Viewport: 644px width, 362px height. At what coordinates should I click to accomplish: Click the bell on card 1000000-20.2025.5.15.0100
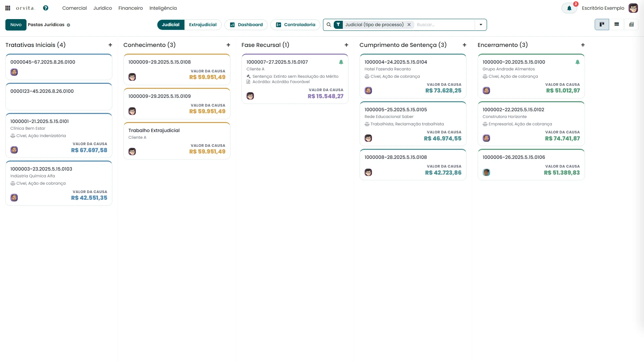point(578,62)
